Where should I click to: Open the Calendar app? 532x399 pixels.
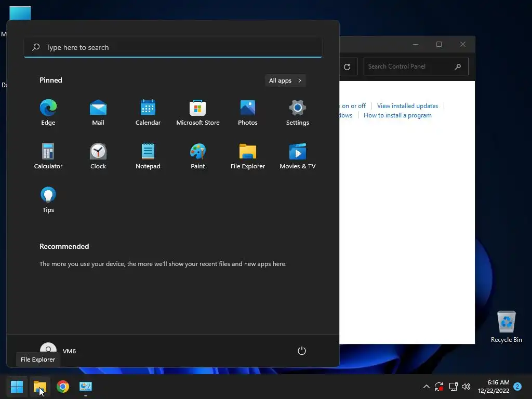point(148,113)
